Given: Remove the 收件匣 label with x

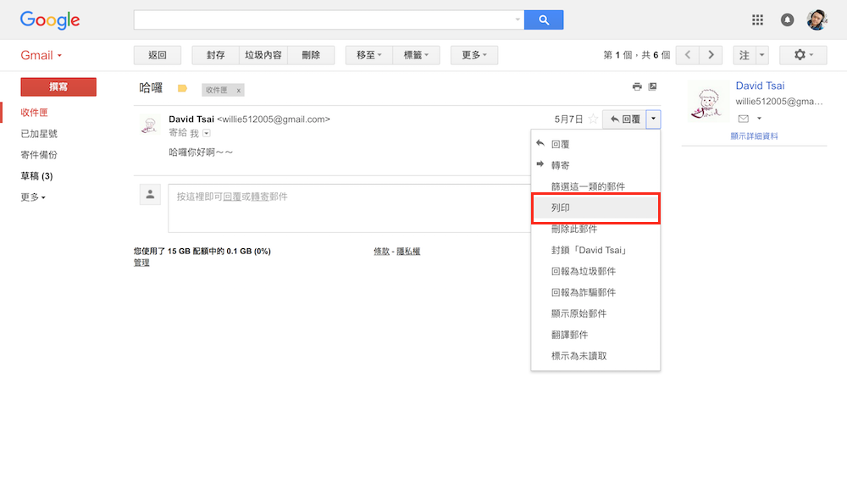Looking at the screenshot, I should (x=238, y=91).
